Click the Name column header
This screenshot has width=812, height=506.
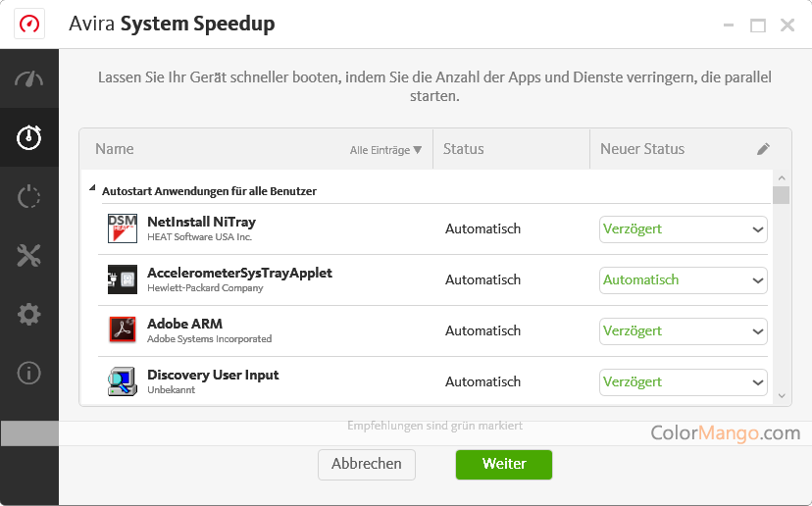115,149
